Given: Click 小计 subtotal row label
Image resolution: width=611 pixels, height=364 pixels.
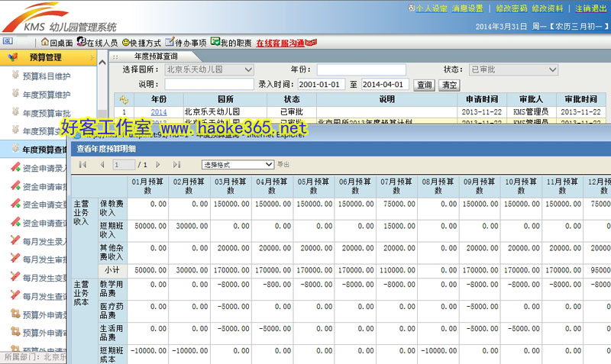Looking at the screenshot, I should (x=112, y=270).
